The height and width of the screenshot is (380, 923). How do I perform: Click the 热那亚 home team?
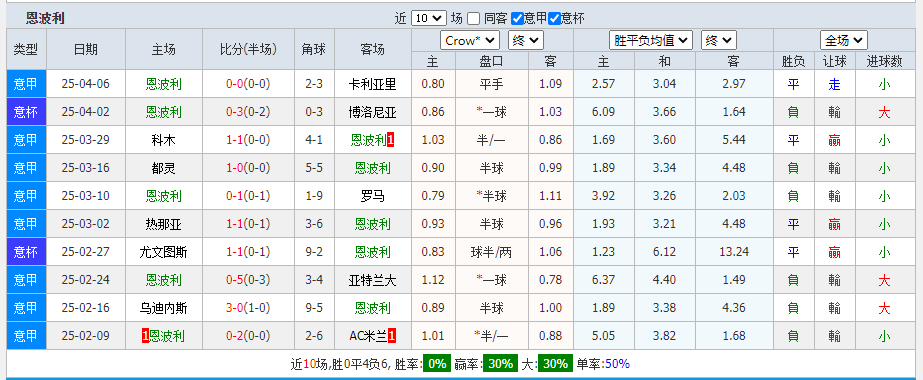pyautogui.click(x=164, y=224)
